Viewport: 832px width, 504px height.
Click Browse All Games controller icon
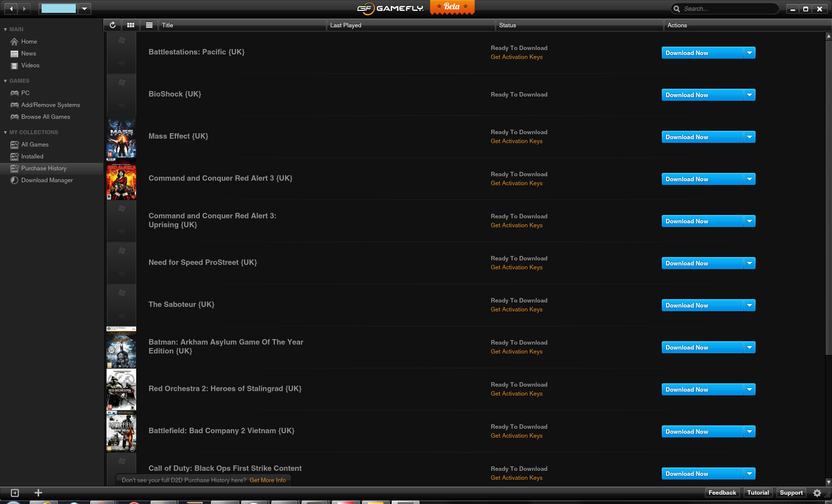14,117
